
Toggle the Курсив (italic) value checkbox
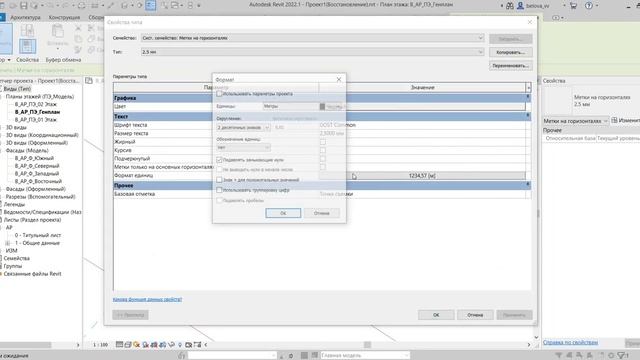coord(323,150)
